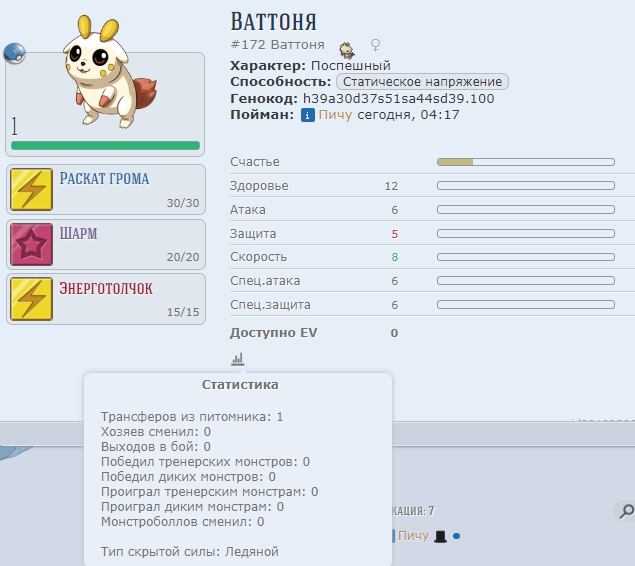
Task: Open the Пичу link near the hat
Action: (x=413, y=536)
